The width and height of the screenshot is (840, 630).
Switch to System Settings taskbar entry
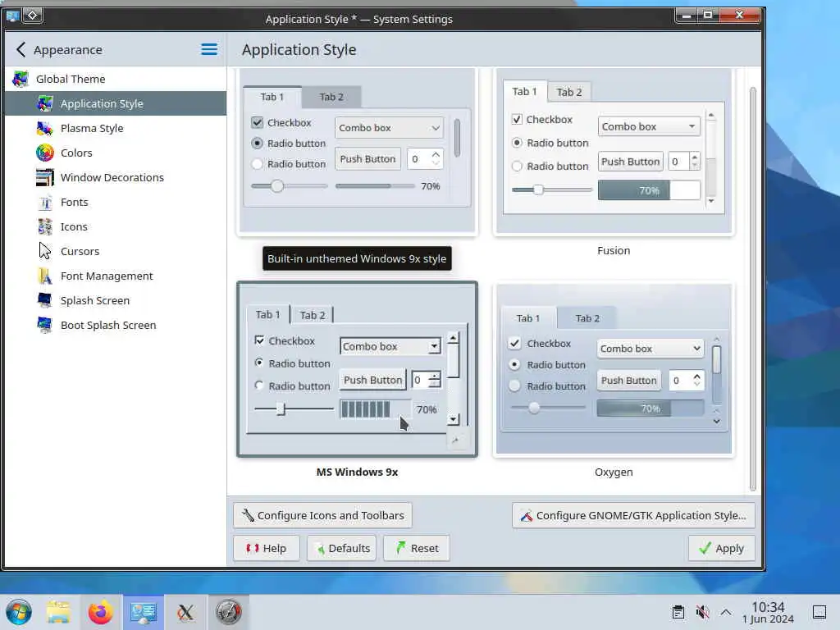(x=143, y=612)
